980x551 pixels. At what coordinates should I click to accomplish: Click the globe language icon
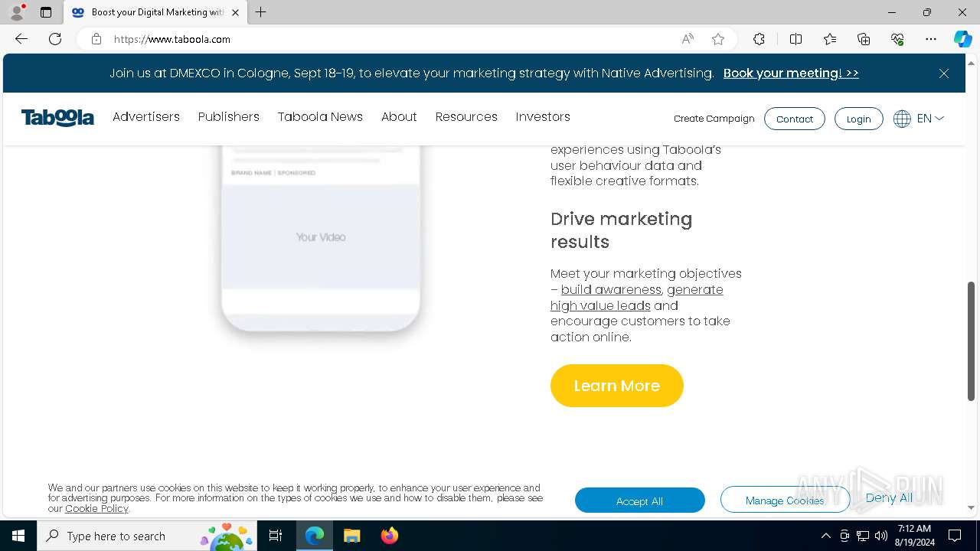coord(902,119)
